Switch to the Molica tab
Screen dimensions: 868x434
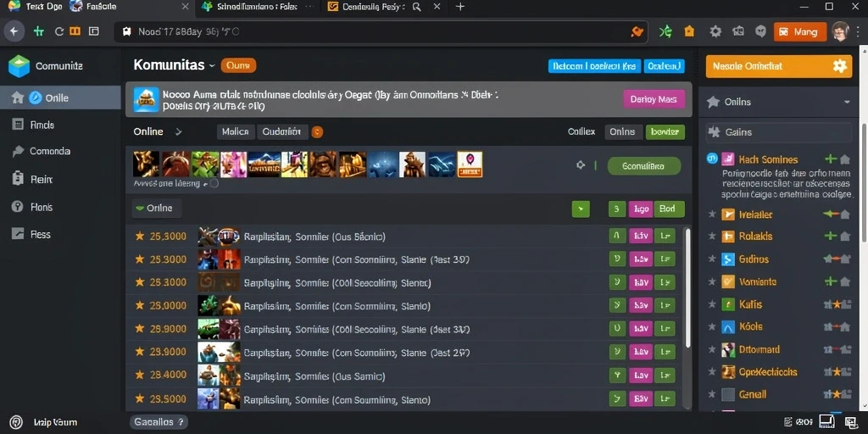236,131
